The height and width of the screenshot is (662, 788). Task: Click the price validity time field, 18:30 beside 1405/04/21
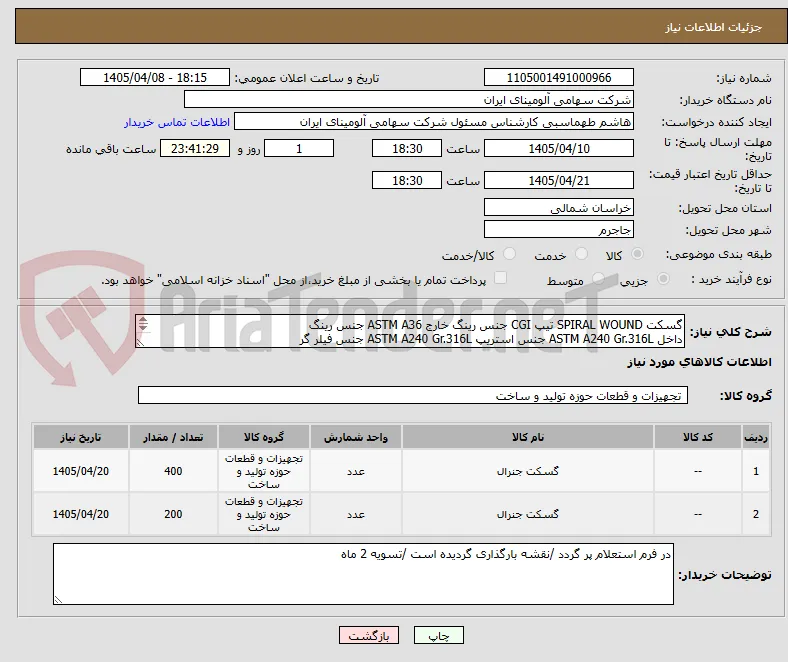point(407,180)
